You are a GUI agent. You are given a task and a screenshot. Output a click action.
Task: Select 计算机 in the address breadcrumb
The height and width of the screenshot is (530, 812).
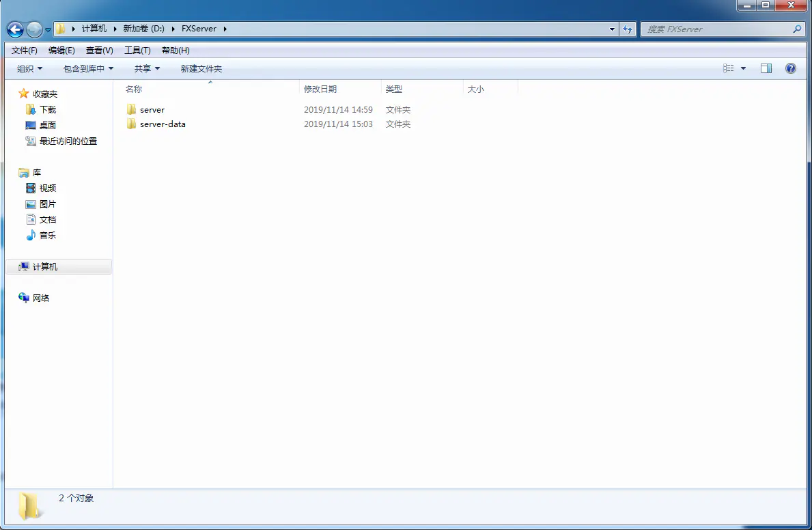(x=94, y=29)
